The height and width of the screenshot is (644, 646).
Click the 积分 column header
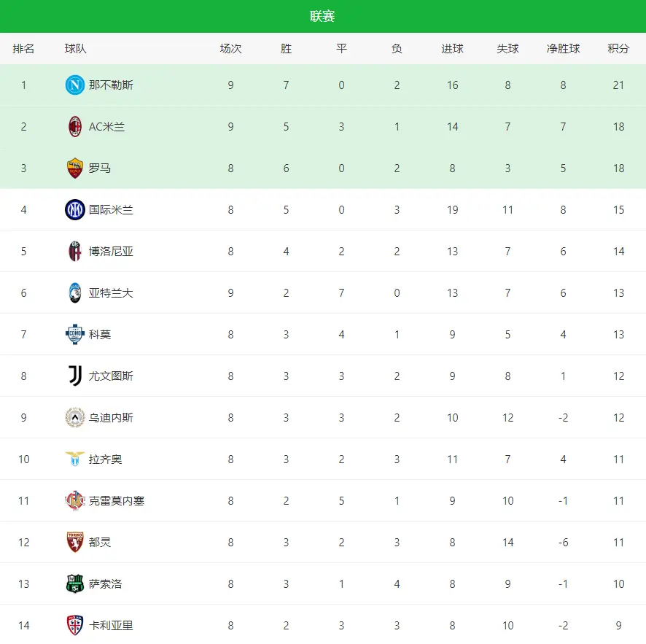point(618,49)
